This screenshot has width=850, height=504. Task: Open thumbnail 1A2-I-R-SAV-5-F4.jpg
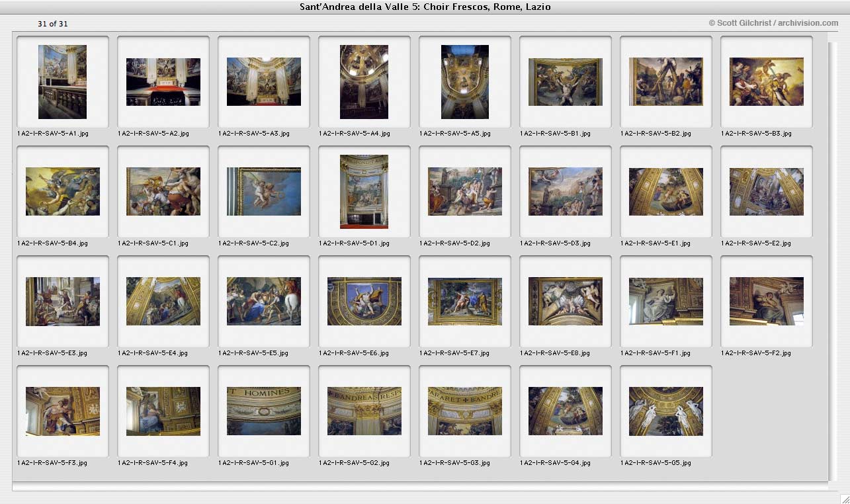(x=163, y=411)
